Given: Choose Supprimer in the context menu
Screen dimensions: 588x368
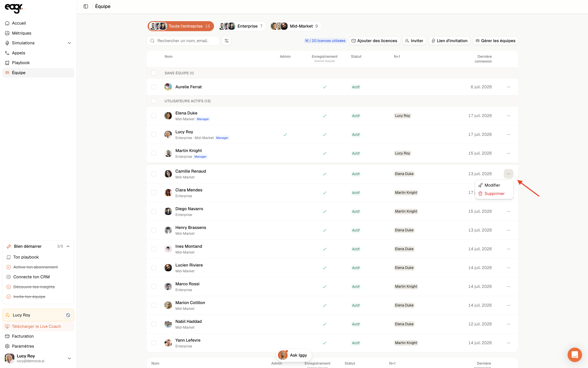Looking at the screenshot, I should click(x=494, y=194).
